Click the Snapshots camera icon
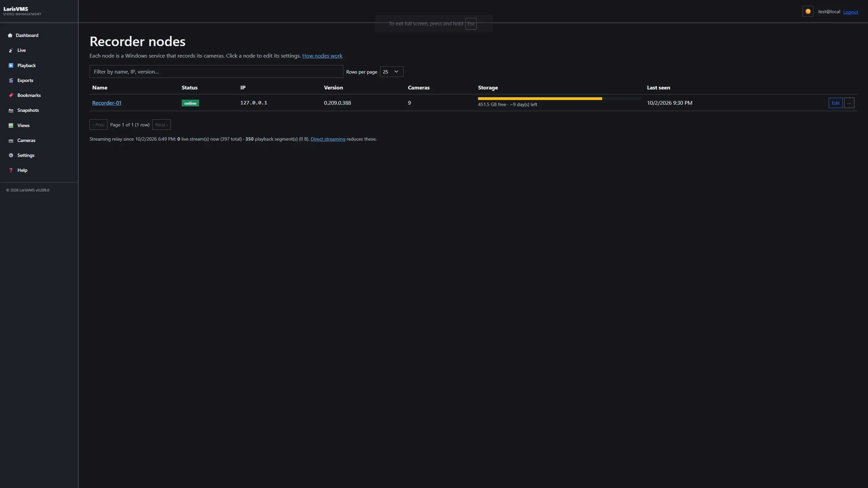This screenshot has height=488, width=868. (11, 110)
